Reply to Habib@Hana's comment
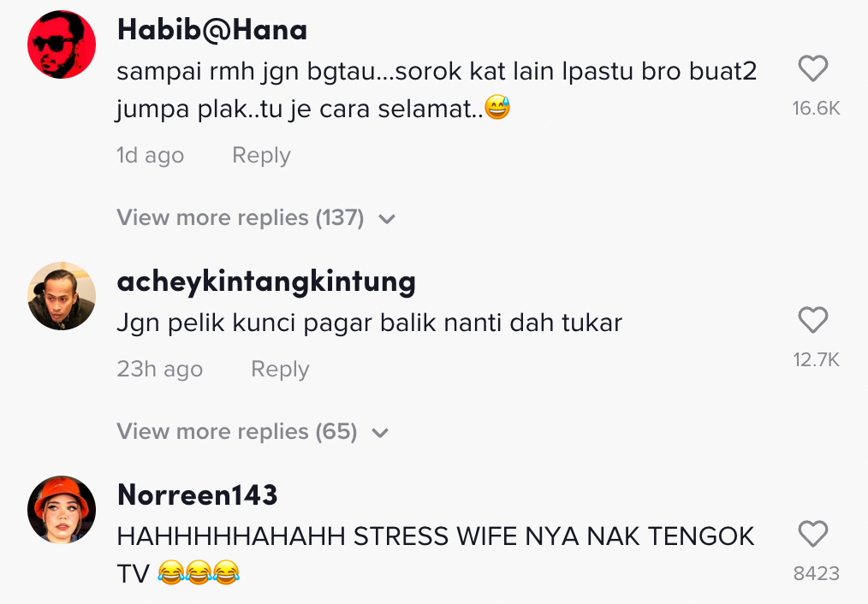Image resolution: width=868 pixels, height=604 pixels. pos(261,156)
